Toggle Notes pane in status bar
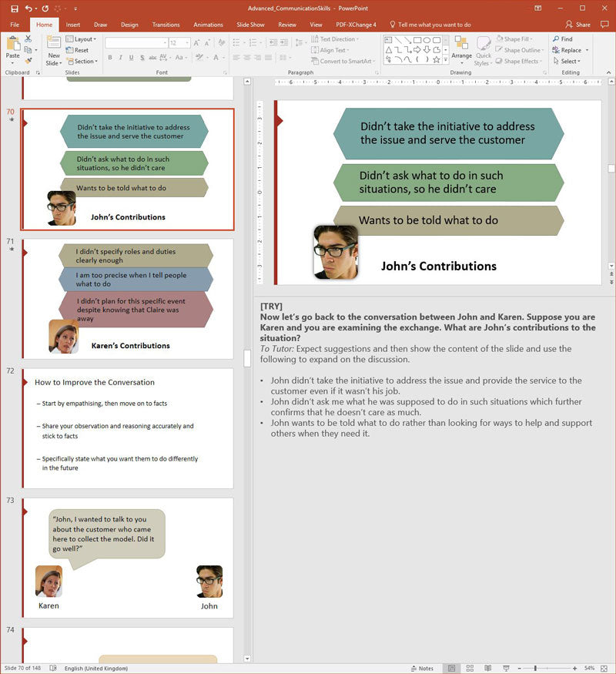This screenshot has height=674, width=616. [x=422, y=668]
